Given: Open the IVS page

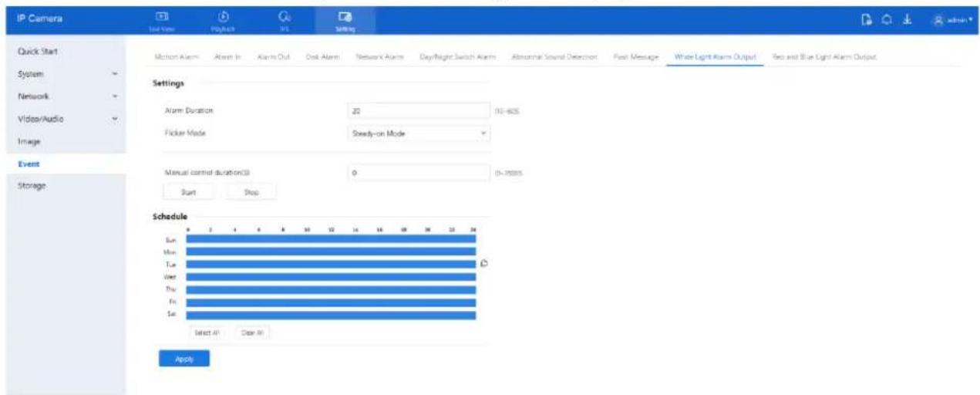Looking at the screenshot, I should pos(284,20).
